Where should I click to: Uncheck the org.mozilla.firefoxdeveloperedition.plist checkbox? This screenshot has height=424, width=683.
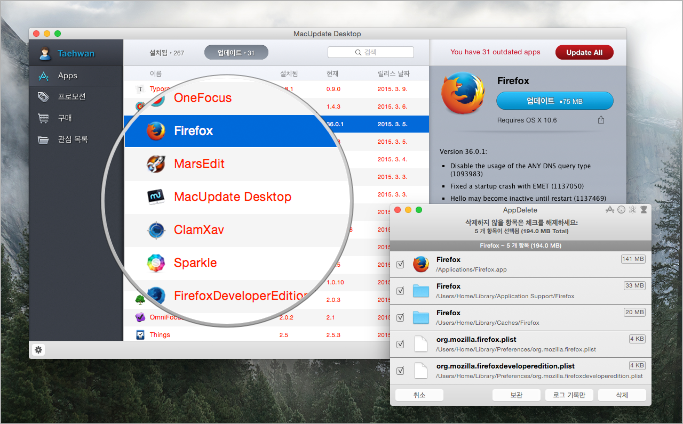(400, 371)
